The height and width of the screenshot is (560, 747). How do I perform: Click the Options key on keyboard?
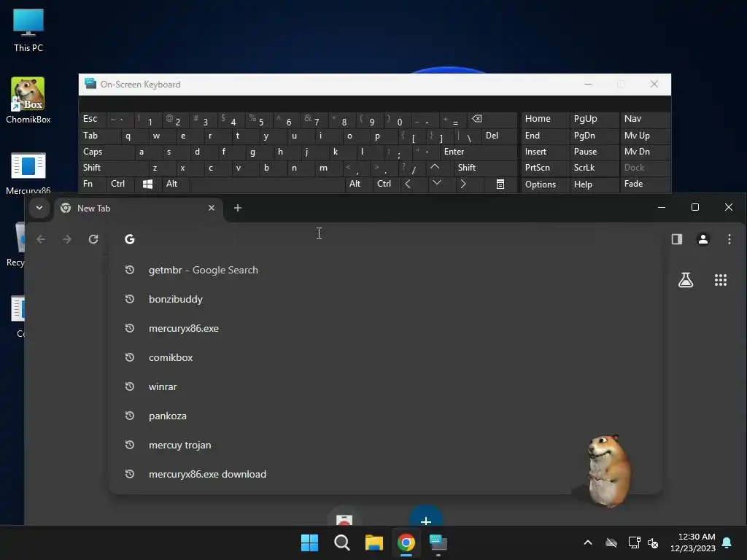[544, 184]
